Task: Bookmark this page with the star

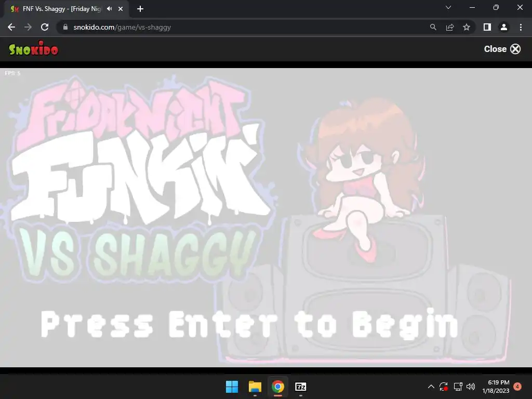Action: pos(467,27)
